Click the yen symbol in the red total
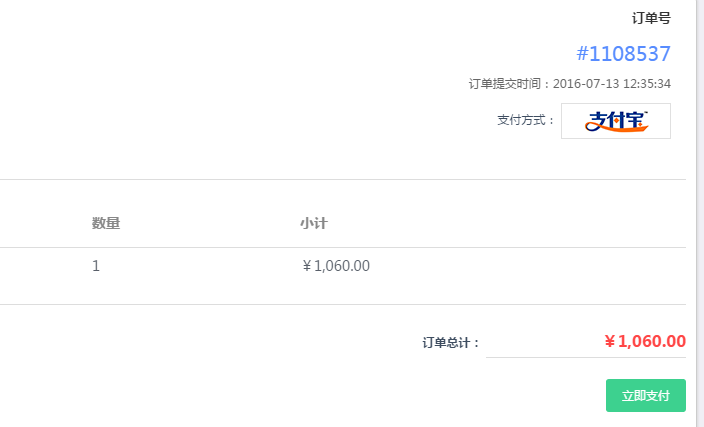Image resolution: width=704 pixels, height=427 pixels. click(609, 342)
